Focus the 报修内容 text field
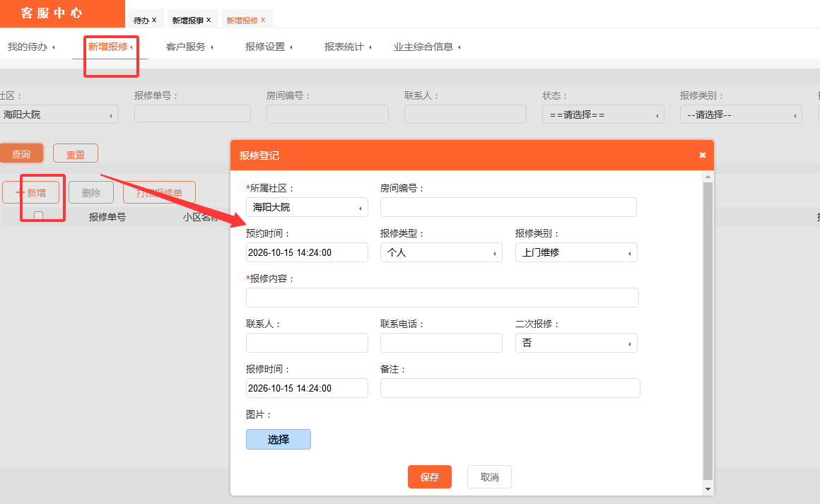The height and width of the screenshot is (504, 820). pyautogui.click(x=443, y=298)
